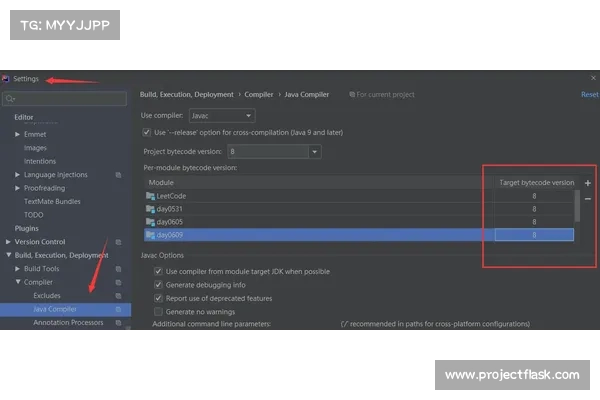Close the Settings dialog
This screenshot has width=600, height=400.
click(593, 78)
